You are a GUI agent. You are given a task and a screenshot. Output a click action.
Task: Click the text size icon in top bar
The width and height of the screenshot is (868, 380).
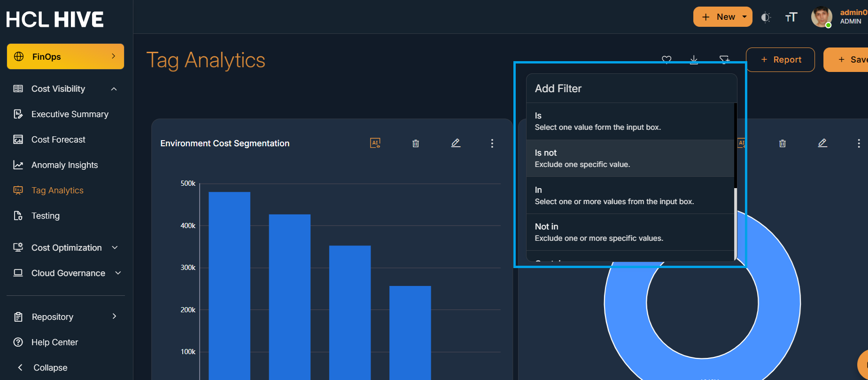(791, 17)
